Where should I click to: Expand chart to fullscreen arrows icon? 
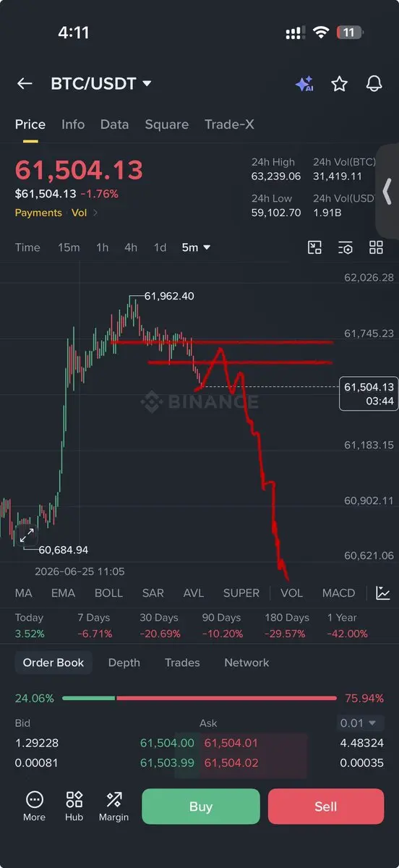tap(27, 536)
